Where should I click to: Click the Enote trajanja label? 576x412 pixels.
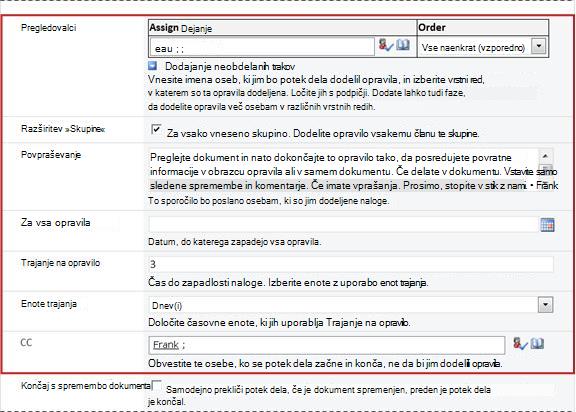click(x=49, y=304)
